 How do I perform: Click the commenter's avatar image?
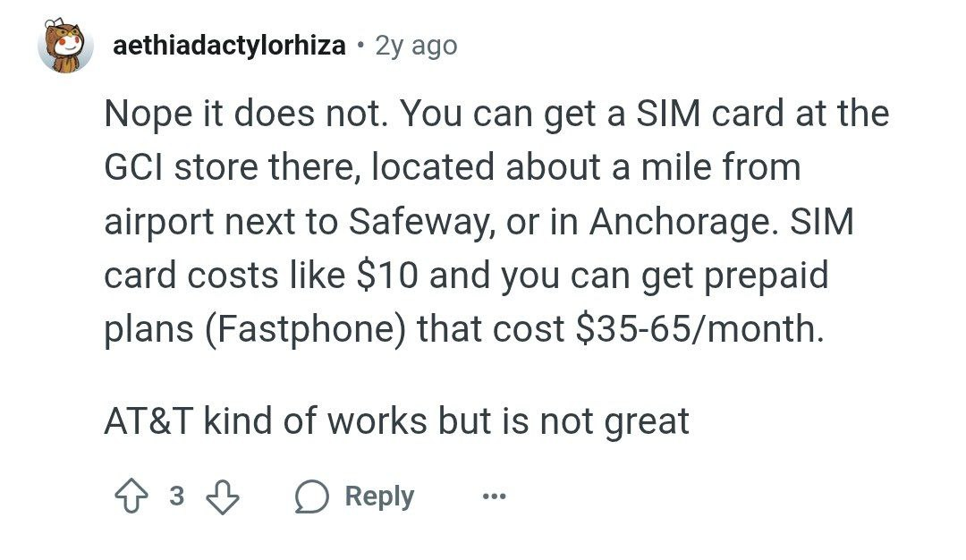(x=65, y=47)
